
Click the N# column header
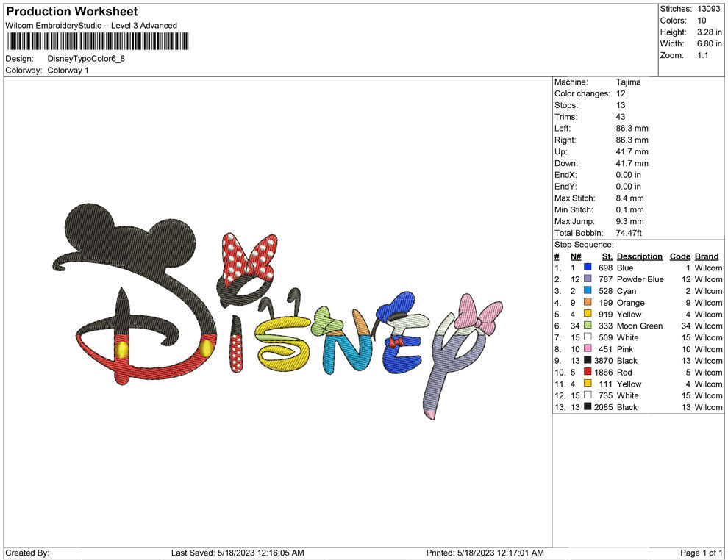pos(576,256)
